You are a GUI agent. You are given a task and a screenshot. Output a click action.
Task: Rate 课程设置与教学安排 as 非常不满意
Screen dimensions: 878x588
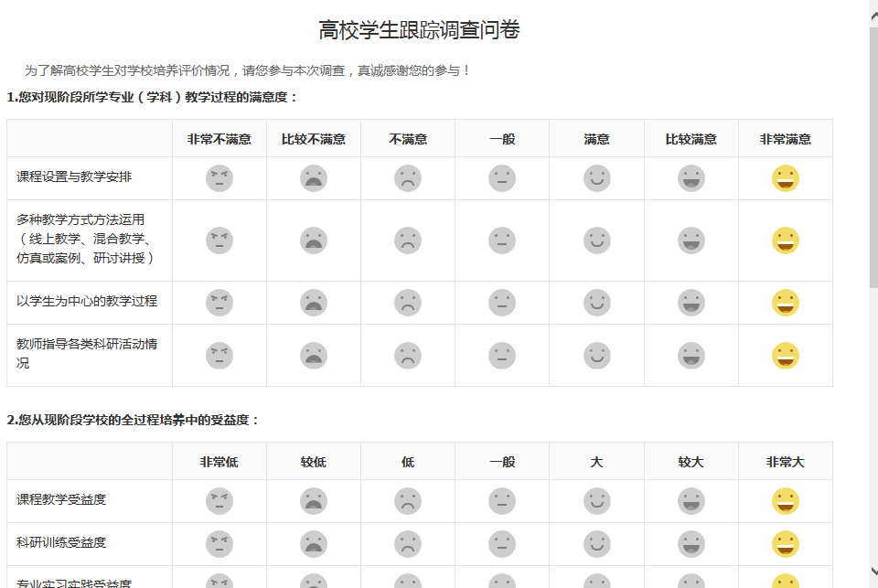[219, 178]
